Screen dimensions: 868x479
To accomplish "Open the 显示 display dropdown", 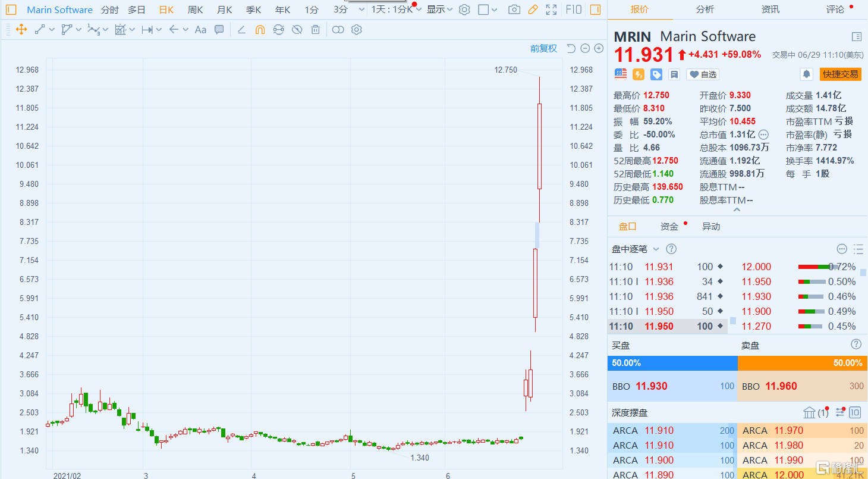I will click(x=440, y=10).
